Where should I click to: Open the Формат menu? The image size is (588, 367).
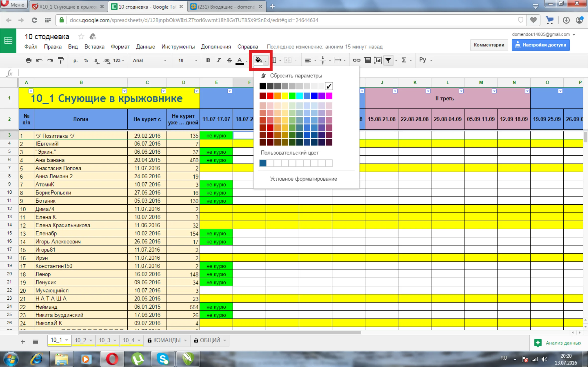pos(120,47)
